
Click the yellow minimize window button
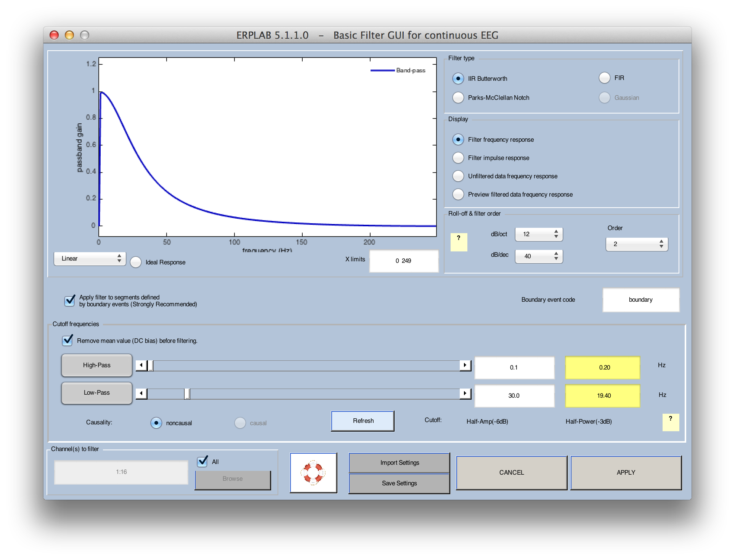69,35
